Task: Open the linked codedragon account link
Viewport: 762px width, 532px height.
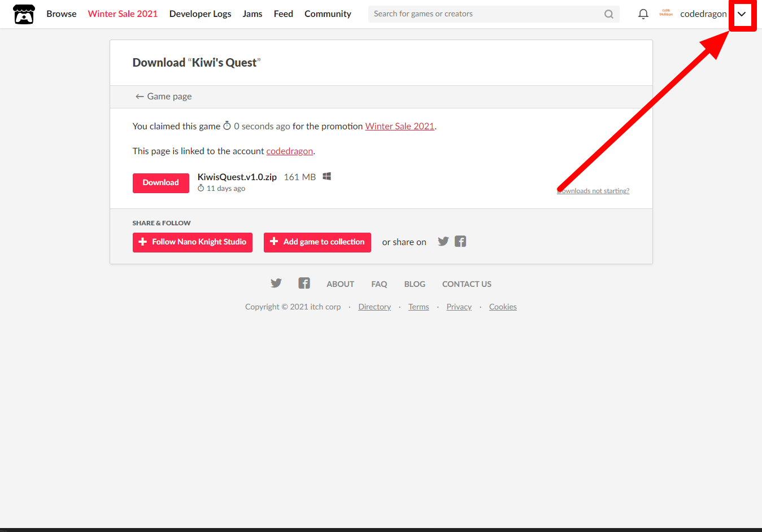Action: point(290,151)
